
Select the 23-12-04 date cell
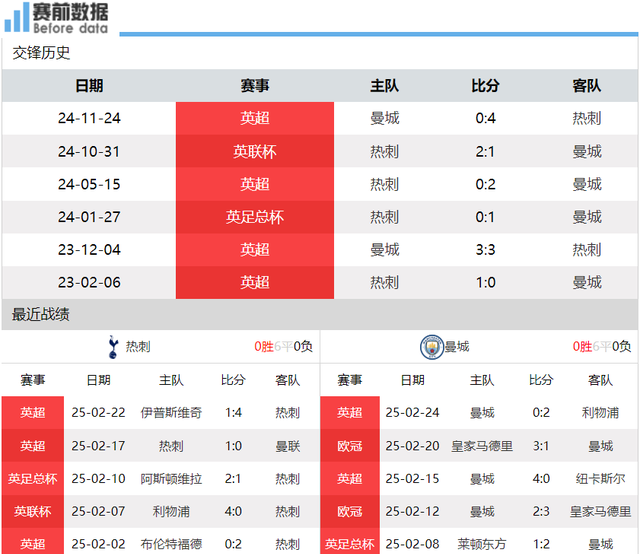(x=89, y=249)
